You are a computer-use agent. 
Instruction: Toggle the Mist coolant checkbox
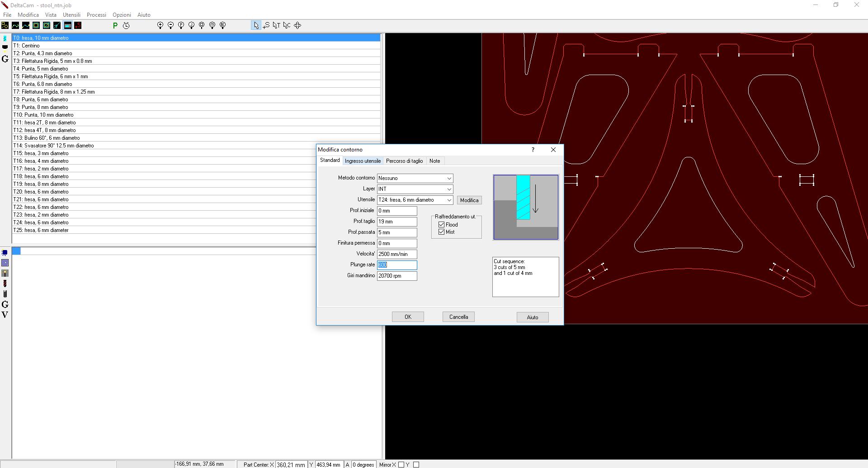pos(442,232)
